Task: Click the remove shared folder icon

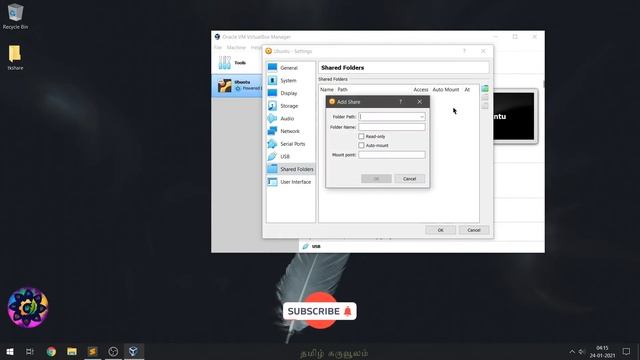Action: coord(485,106)
